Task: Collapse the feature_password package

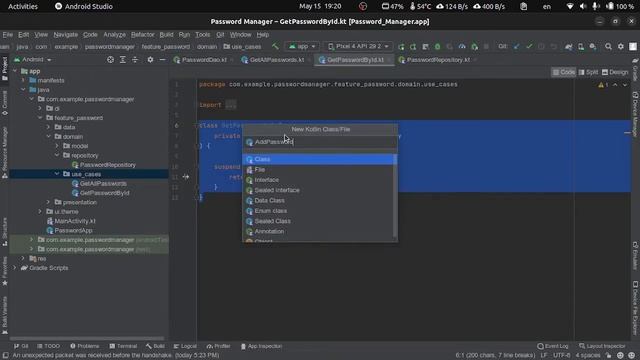Action: [x=40, y=118]
